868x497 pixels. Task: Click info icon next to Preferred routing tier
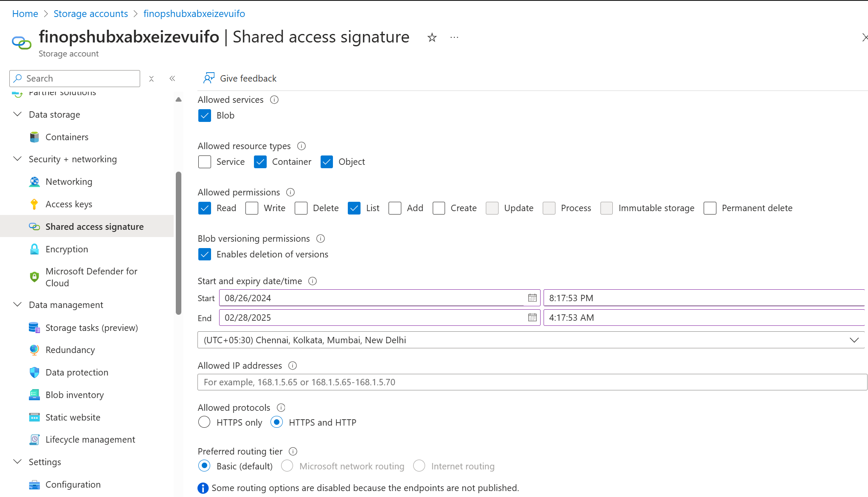pyautogui.click(x=293, y=452)
